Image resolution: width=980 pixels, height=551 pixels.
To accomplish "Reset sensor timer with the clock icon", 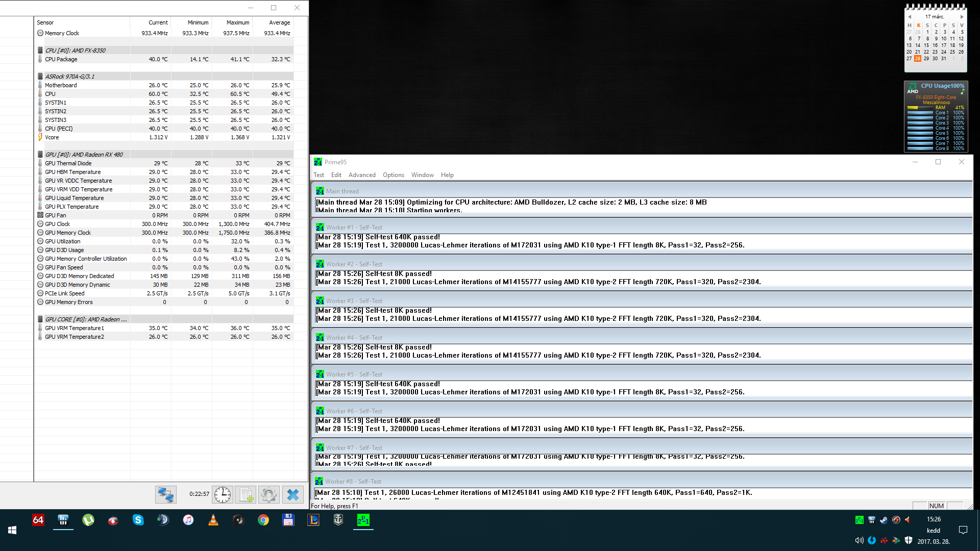I will click(223, 494).
